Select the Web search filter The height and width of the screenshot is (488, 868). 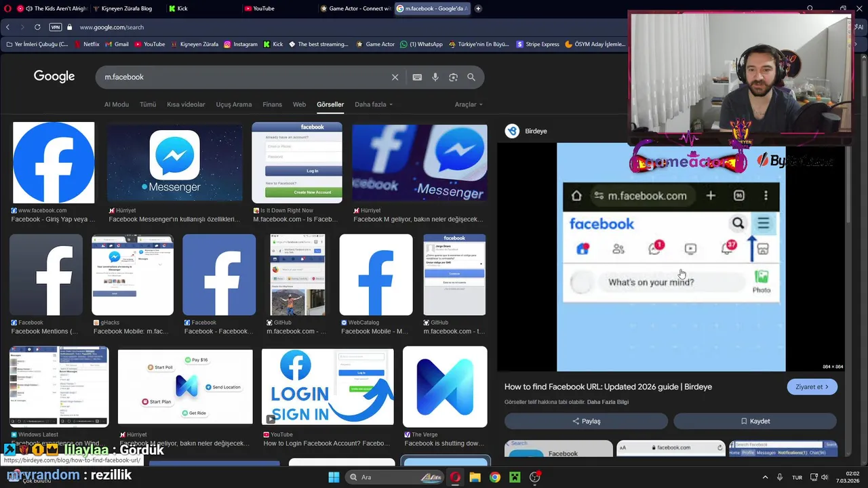coord(299,104)
